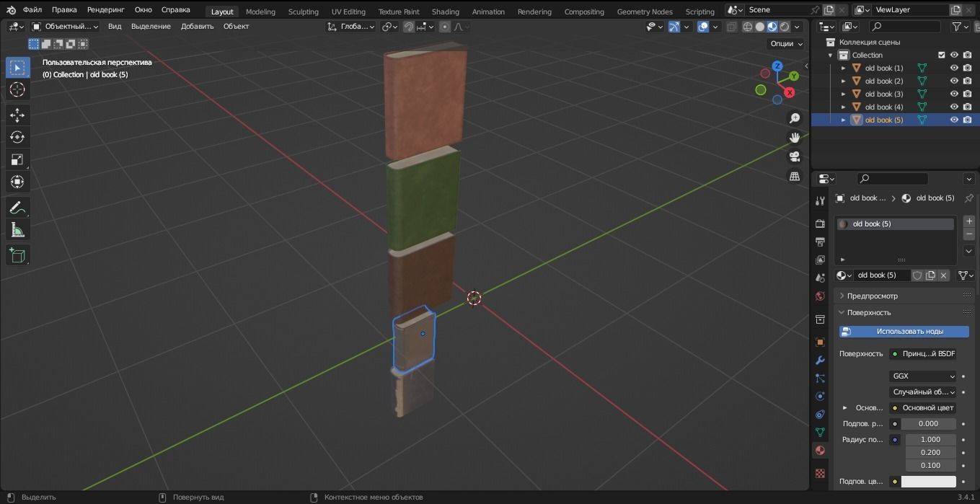Click the viewport zoom magnifier icon

(x=795, y=118)
